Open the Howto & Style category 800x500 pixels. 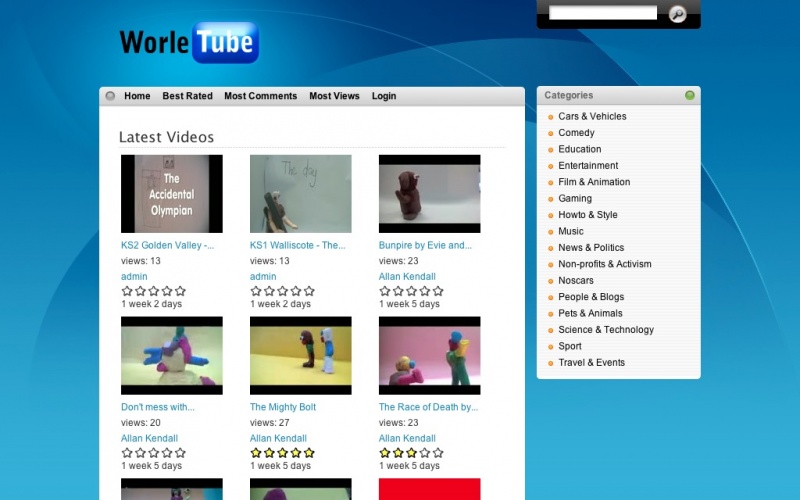pos(588,215)
